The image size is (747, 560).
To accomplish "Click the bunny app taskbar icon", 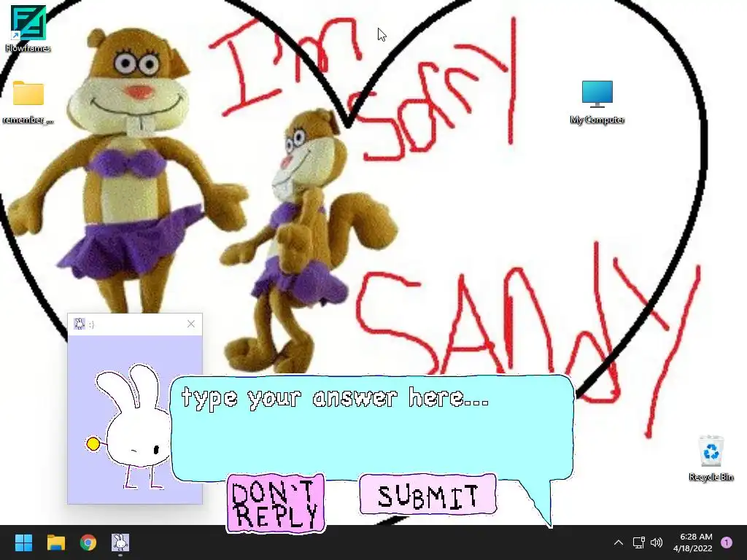I will click(x=120, y=542).
